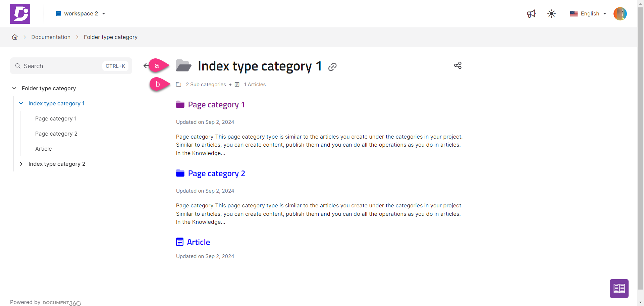Screen dimensions: 644x306
Task: Open Page category 1 in sidebar tree
Action: click(56, 118)
